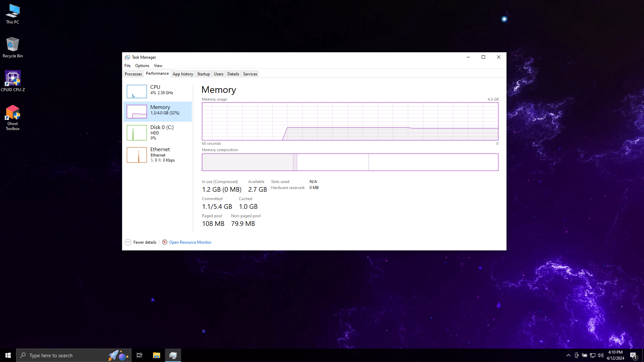
Task: Collapse view with Fewer details arrow
Action: [x=128, y=242]
